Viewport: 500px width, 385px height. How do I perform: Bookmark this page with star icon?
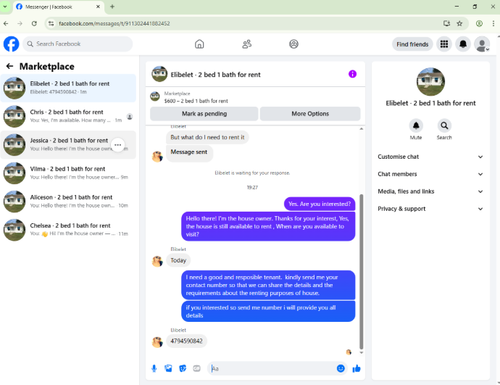(459, 23)
